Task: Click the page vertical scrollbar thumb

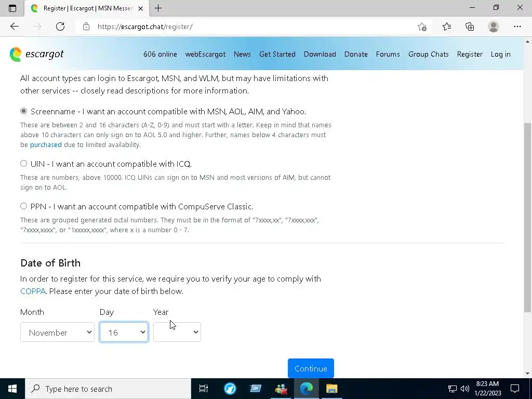Action: point(527,217)
